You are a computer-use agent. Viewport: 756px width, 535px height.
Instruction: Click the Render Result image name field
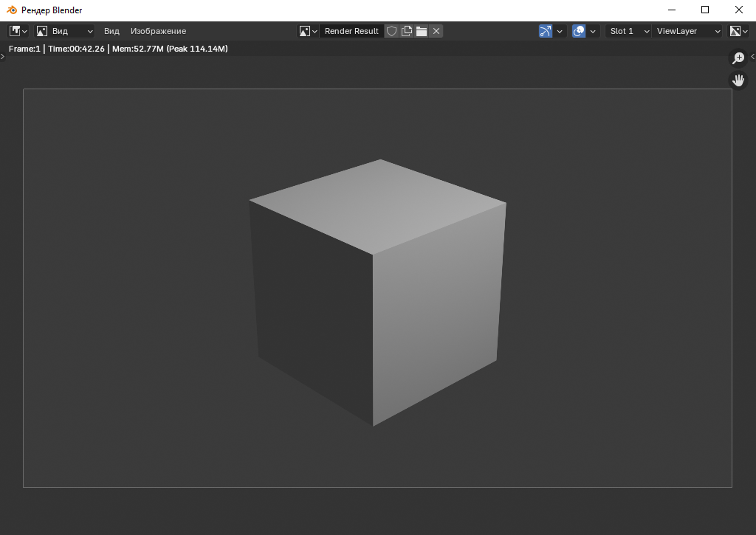tap(351, 31)
